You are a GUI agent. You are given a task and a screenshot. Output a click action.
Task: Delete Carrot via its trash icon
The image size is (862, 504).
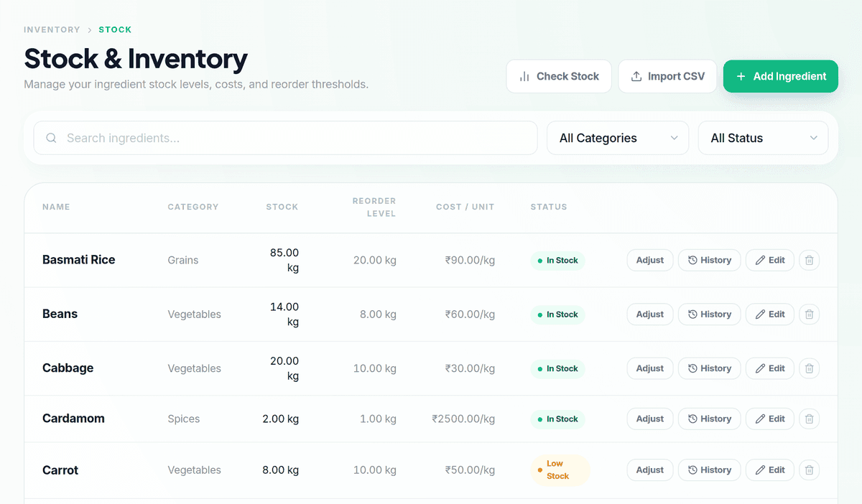[809, 470]
